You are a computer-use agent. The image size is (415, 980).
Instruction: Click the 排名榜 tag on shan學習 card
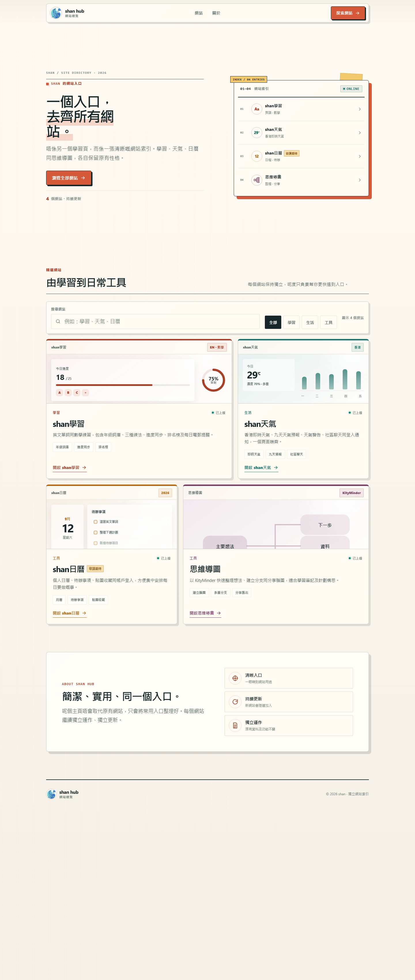[103, 447]
